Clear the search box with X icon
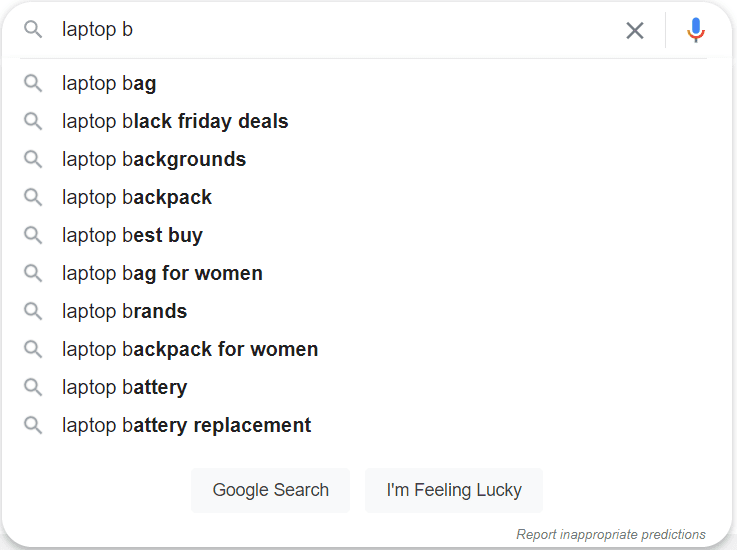The image size is (737, 550). 635,30
